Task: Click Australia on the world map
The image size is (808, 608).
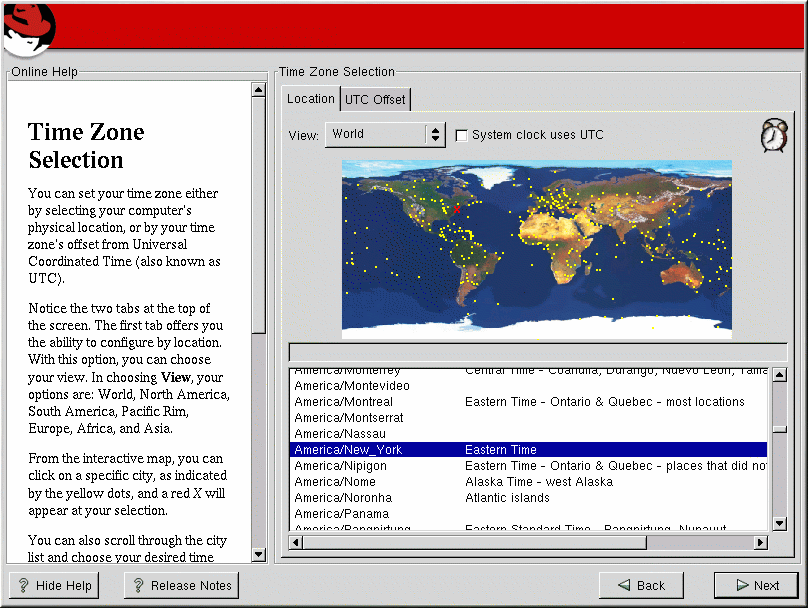Action: click(x=681, y=275)
